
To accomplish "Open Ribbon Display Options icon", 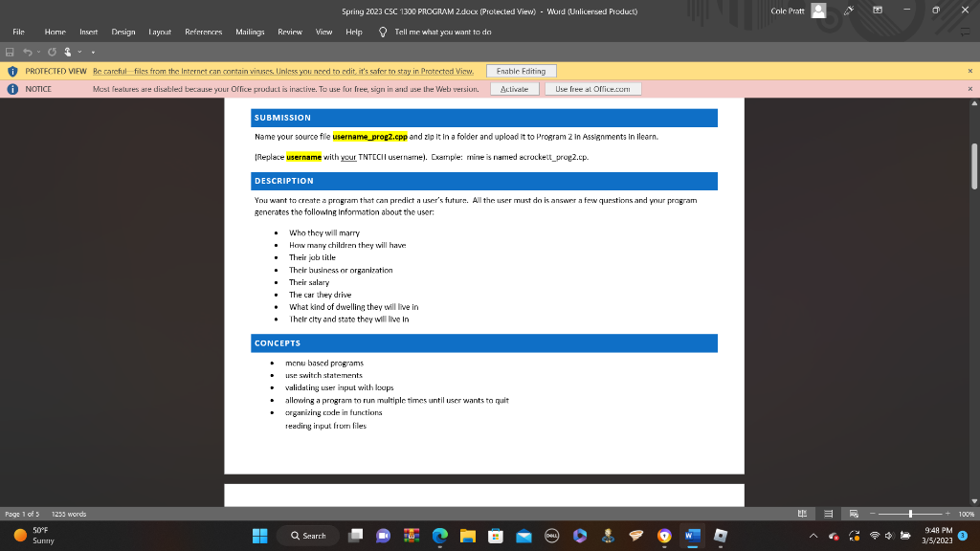I will [x=878, y=10].
